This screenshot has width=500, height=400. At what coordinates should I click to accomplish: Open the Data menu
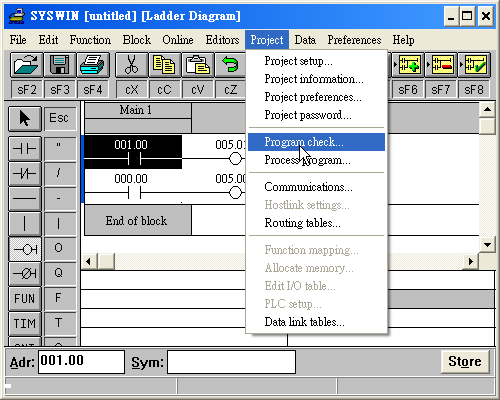pyautogui.click(x=305, y=40)
